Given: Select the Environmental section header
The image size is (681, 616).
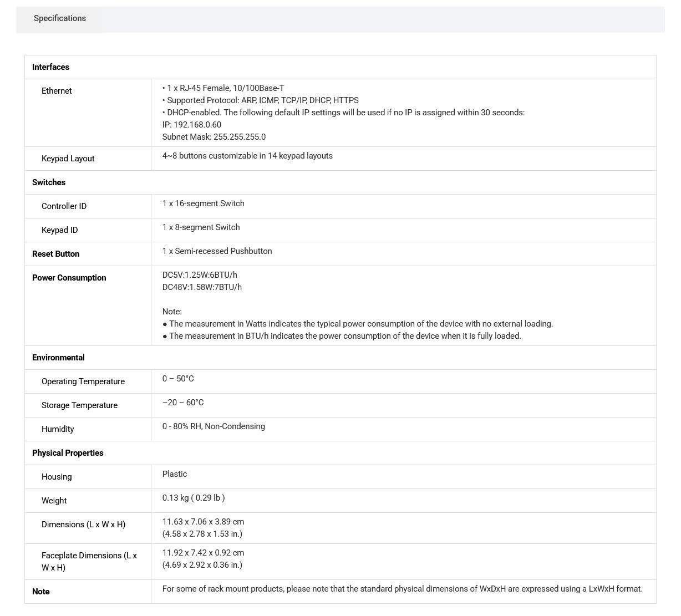Looking at the screenshot, I should point(58,358).
